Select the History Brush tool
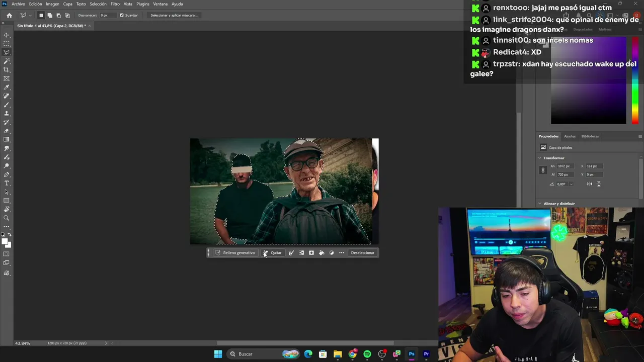644x362 pixels. pyautogui.click(x=7, y=122)
